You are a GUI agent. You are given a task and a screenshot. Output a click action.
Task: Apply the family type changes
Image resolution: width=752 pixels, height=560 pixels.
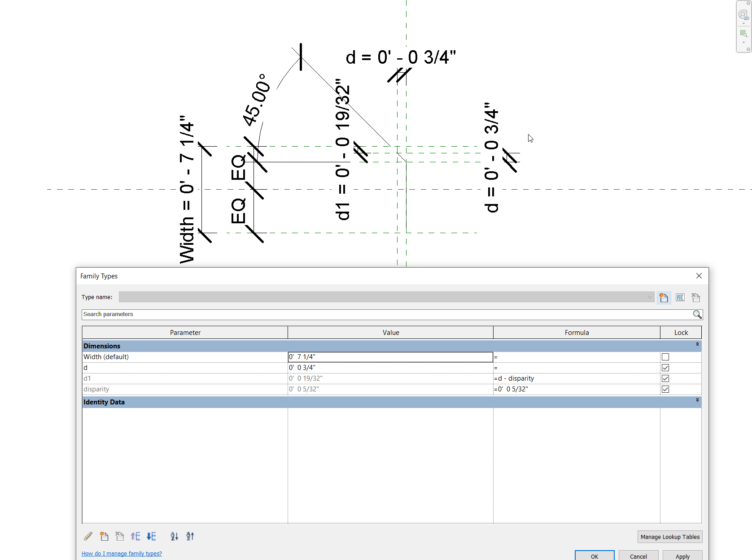click(682, 556)
